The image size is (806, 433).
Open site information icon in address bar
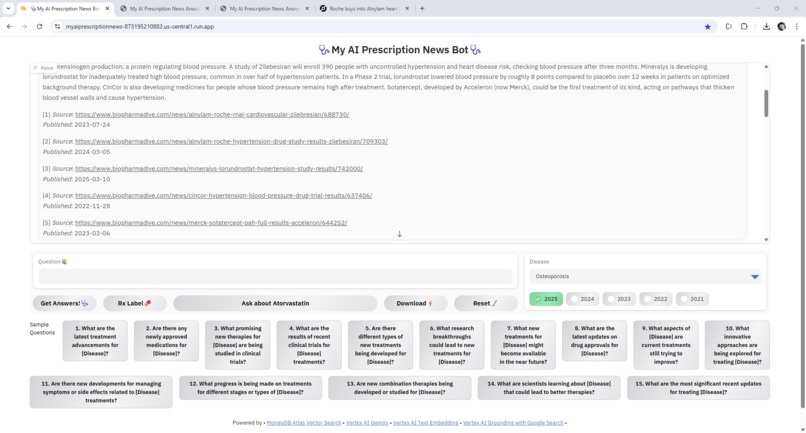57,26
